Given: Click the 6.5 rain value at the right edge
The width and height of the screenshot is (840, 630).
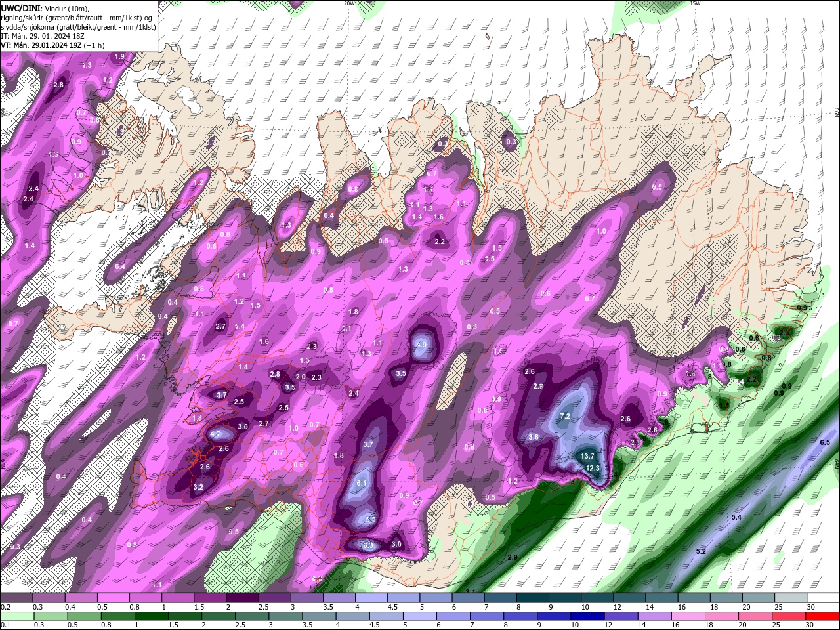Looking at the screenshot, I should [825, 442].
